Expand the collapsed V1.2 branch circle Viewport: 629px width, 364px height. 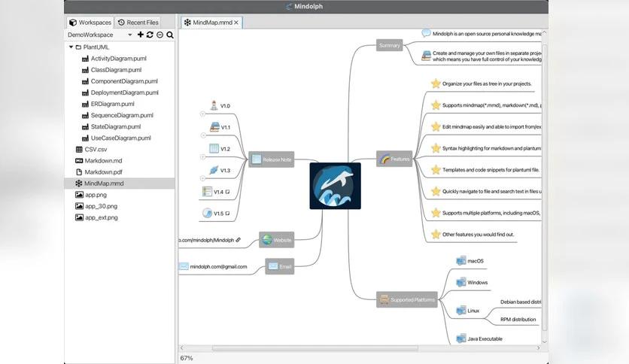click(x=202, y=156)
